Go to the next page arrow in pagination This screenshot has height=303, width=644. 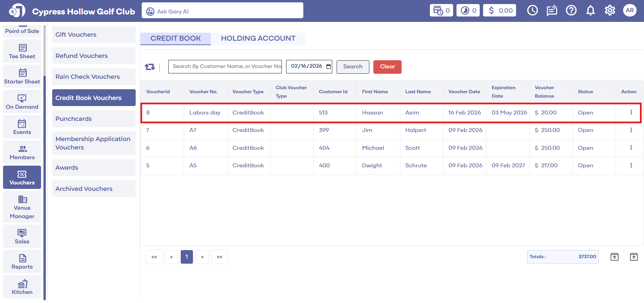(x=202, y=257)
